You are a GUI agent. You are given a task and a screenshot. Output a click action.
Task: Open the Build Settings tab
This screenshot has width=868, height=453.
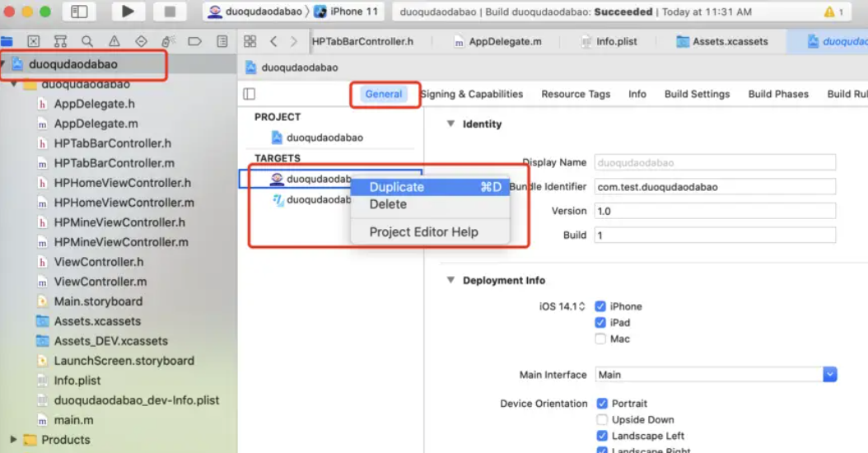point(697,94)
